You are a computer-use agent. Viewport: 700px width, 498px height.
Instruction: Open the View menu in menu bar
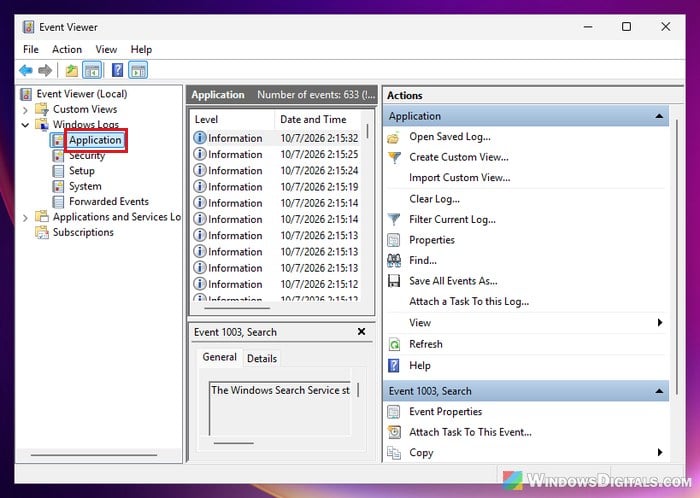coord(106,50)
